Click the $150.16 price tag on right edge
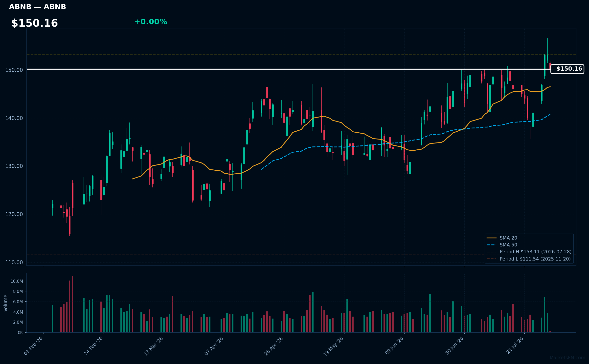This screenshot has height=364, width=589. (567, 69)
